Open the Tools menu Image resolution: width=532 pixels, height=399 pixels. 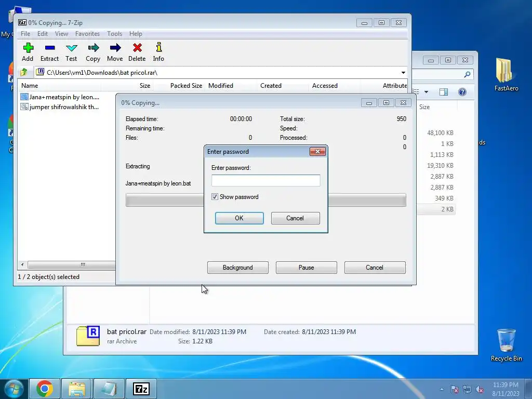coord(115,34)
